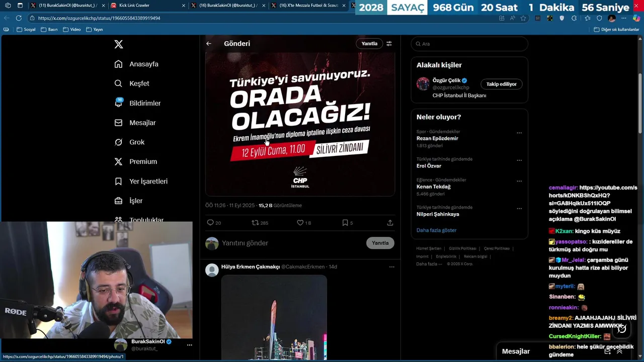The width and height of the screenshot is (644, 362).
Task: Open more options for Rezan Epözdemir trend
Action: click(519, 133)
